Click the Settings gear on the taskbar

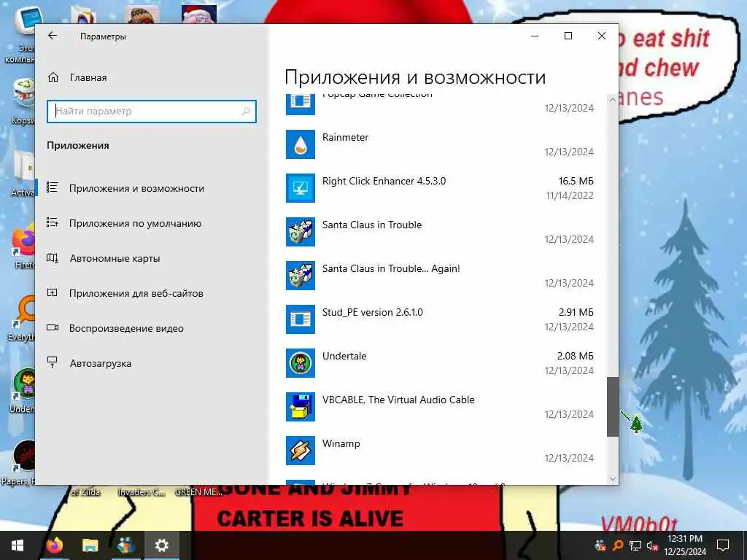pyautogui.click(x=161, y=545)
